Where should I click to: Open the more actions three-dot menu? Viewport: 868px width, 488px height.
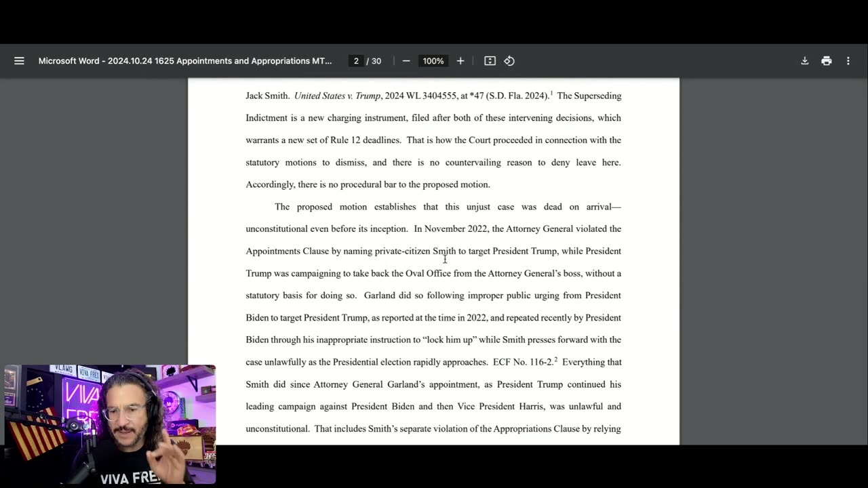[x=848, y=61]
